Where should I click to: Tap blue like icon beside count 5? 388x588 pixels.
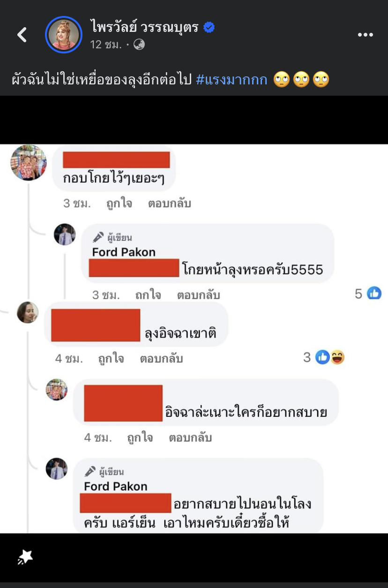[374, 294]
